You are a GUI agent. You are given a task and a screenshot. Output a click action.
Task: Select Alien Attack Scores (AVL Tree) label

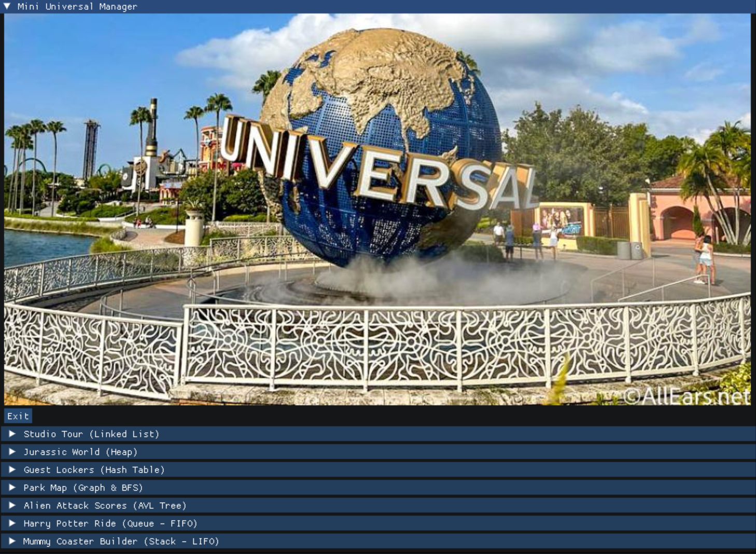pyautogui.click(x=105, y=506)
